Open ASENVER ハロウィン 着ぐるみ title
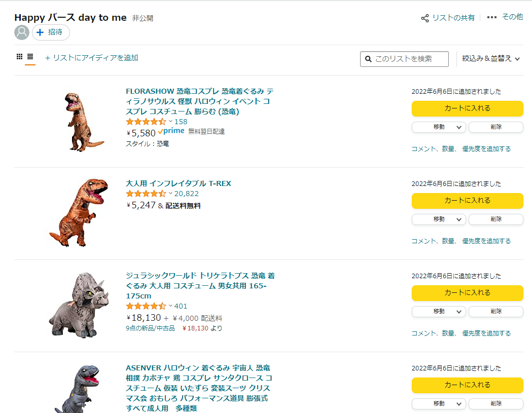 [199, 388]
